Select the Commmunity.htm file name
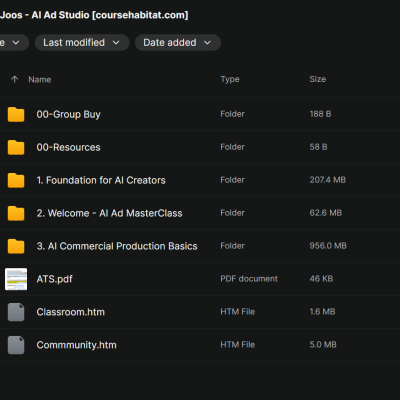Screen dimensions: 400x400 pos(77,345)
